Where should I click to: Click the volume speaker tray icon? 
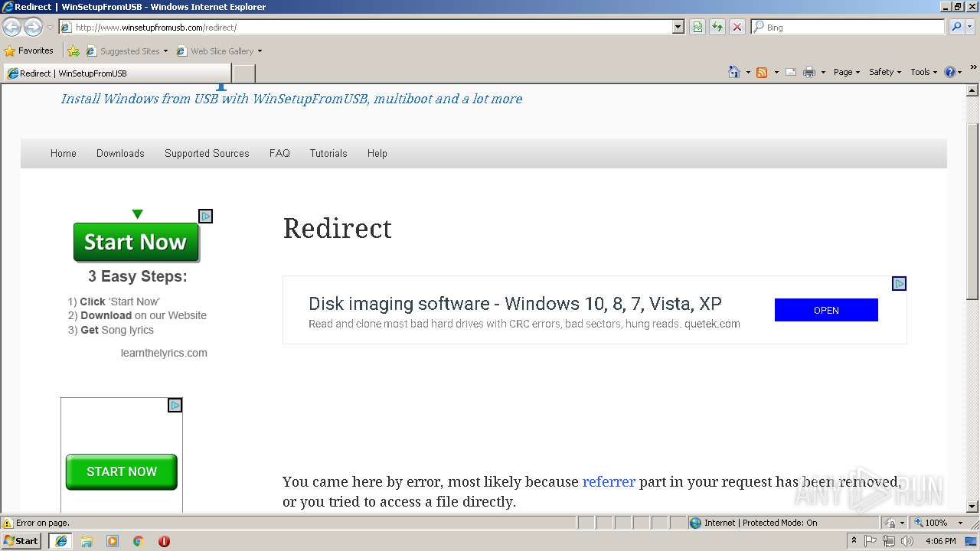click(907, 541)
